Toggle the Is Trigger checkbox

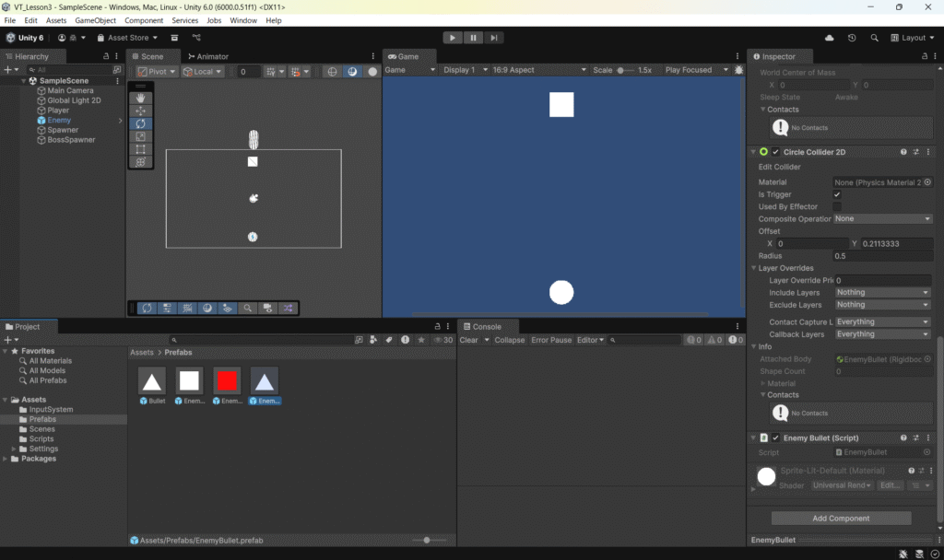(837, 194)
